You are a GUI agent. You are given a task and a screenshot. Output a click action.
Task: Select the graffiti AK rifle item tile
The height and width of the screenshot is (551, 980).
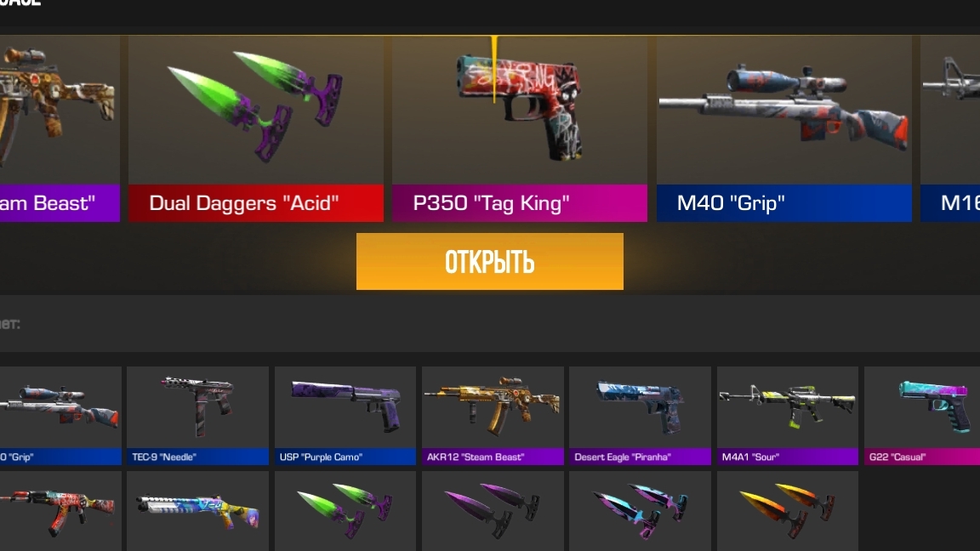click(60, 511)
